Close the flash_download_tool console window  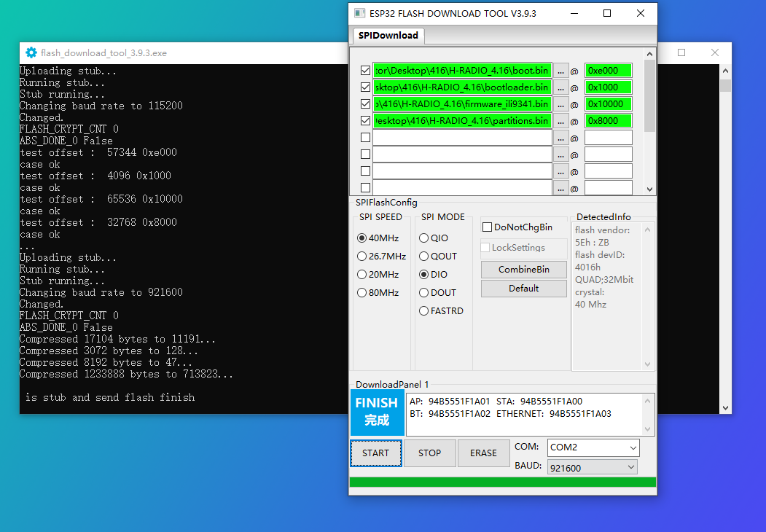click(x=715, y=52)
